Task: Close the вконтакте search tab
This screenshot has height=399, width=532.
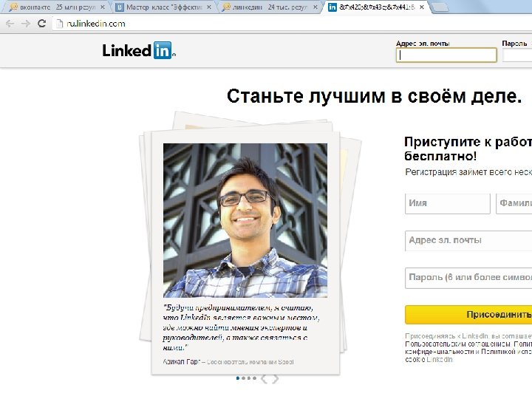Action: point(103,7)
